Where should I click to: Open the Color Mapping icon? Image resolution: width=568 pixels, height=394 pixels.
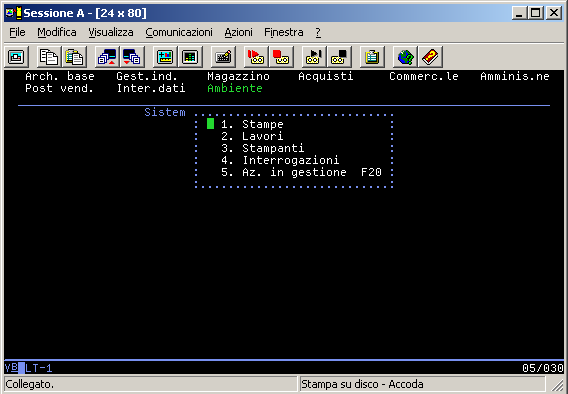(x=190, y=57)
